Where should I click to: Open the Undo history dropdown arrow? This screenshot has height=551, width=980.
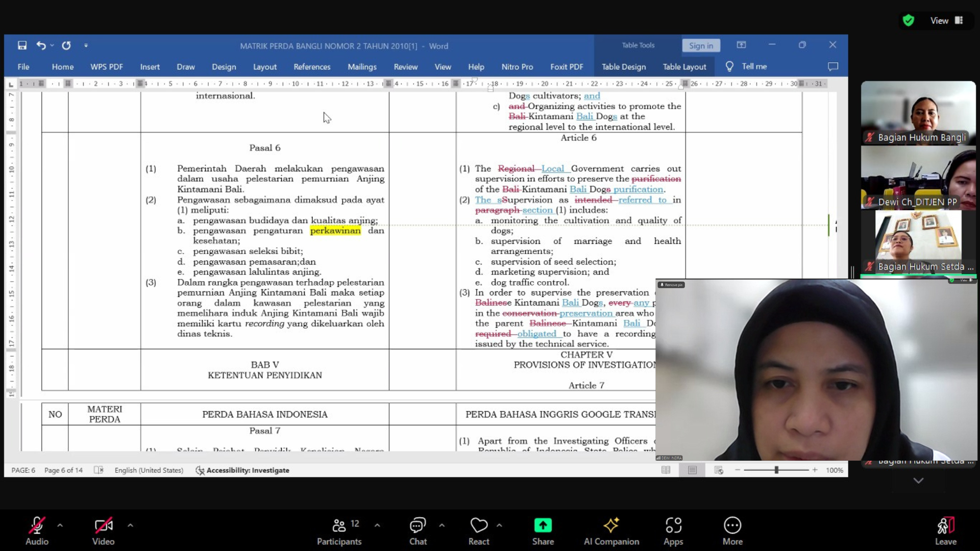coord(52,45)
